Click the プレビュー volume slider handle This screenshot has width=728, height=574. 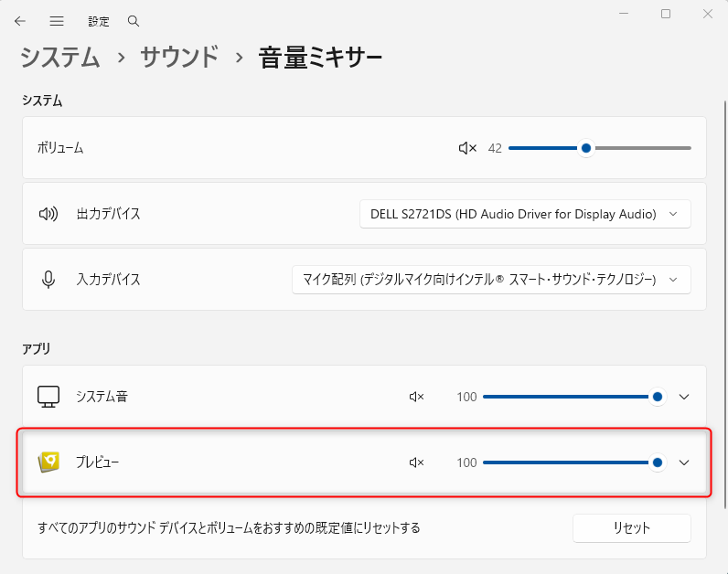pyautogui.click(x=658, y=462)
